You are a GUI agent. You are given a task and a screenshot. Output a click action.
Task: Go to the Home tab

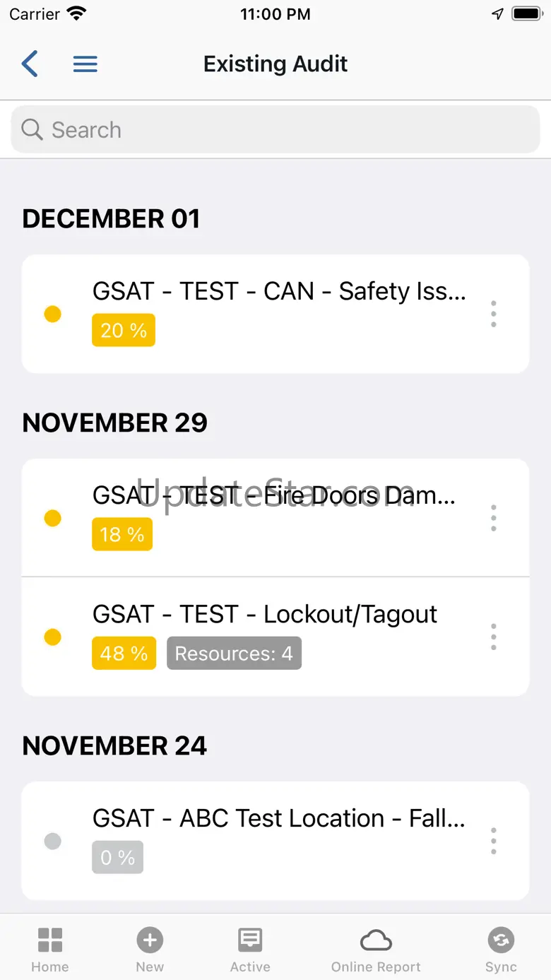50,950
